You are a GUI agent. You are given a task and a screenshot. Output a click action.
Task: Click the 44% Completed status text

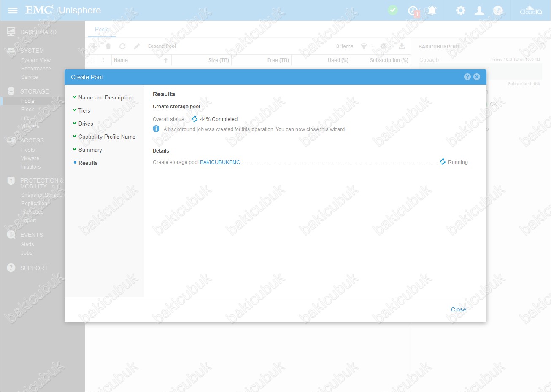pos(219,119)
